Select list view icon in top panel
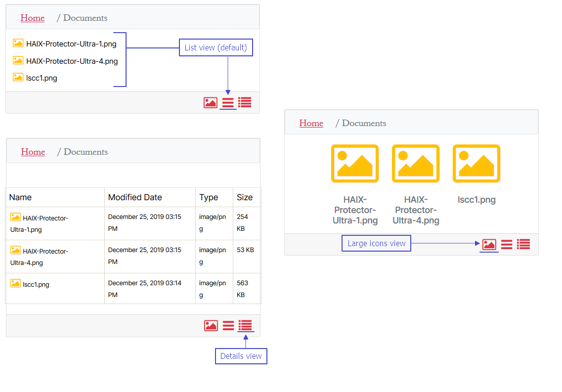This screenshot has height=392, width=562. pos(228,103)
